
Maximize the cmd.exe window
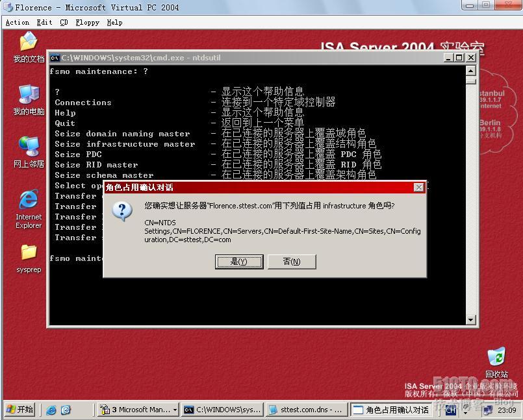tap(459, 58)
